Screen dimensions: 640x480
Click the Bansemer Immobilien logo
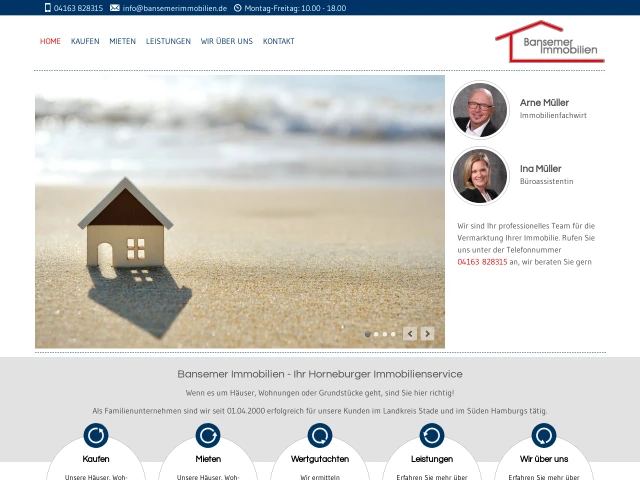tap(549, 42)
